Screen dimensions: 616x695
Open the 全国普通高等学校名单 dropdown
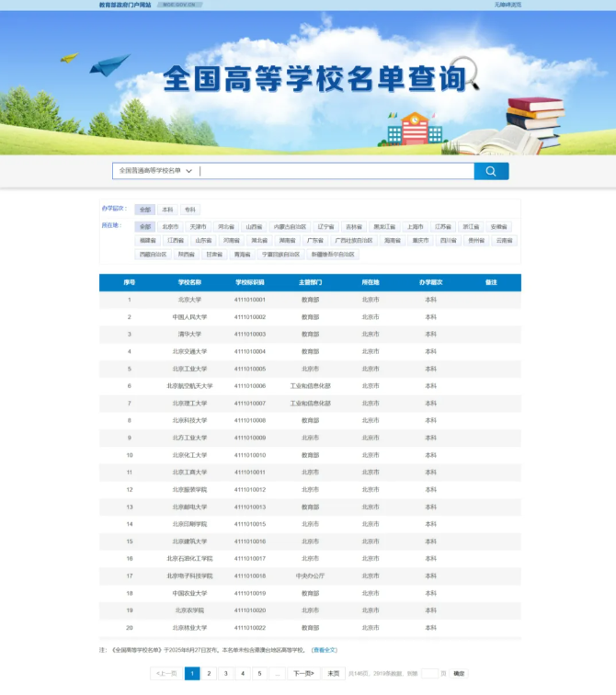point(154,171)
